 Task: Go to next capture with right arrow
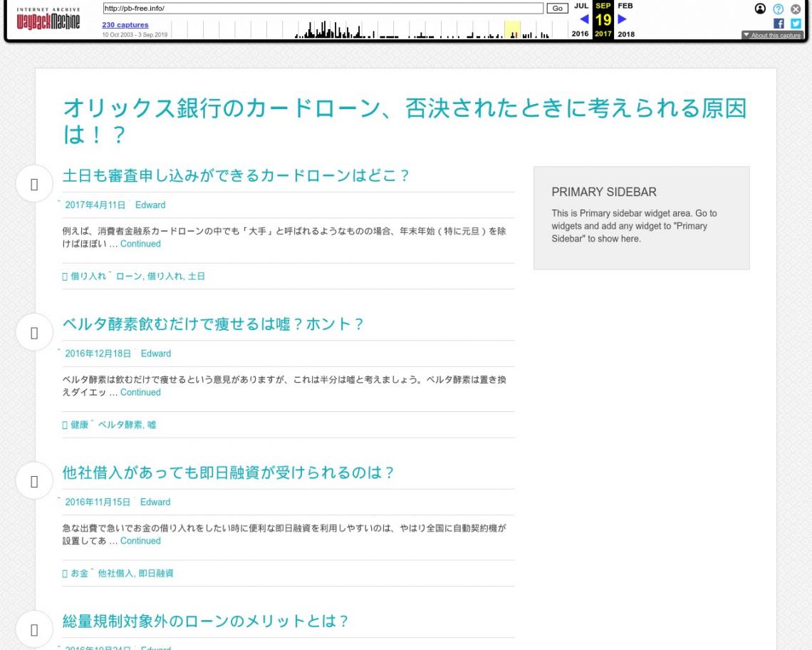coord(622,19)
